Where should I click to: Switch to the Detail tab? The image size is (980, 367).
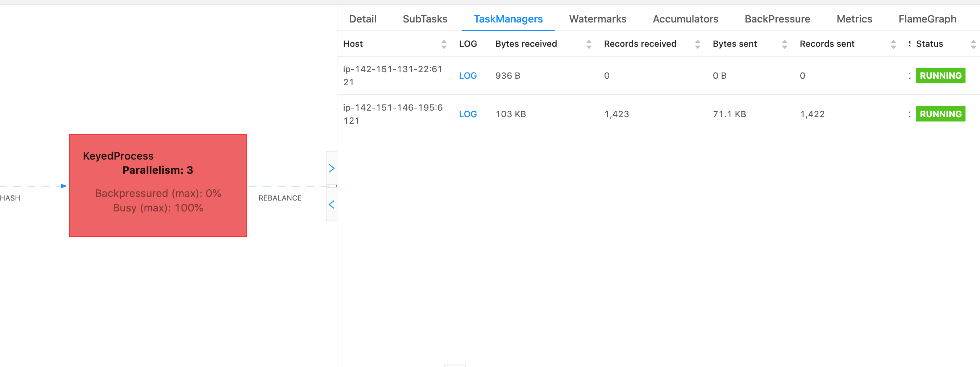click(x=362, y=18)
